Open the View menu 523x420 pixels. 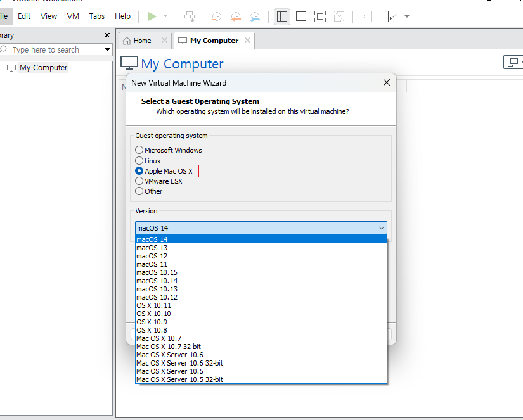tap(49, 16)
